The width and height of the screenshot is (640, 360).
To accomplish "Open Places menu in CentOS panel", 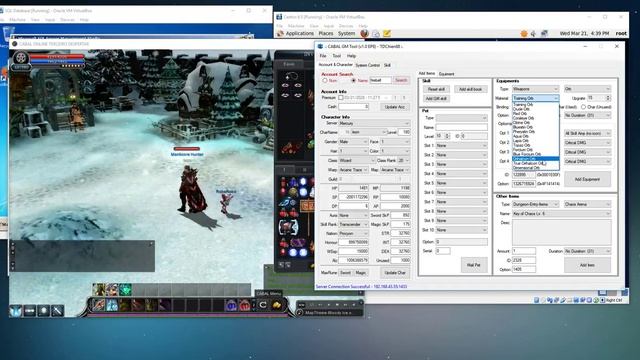I will pos(326,33).
